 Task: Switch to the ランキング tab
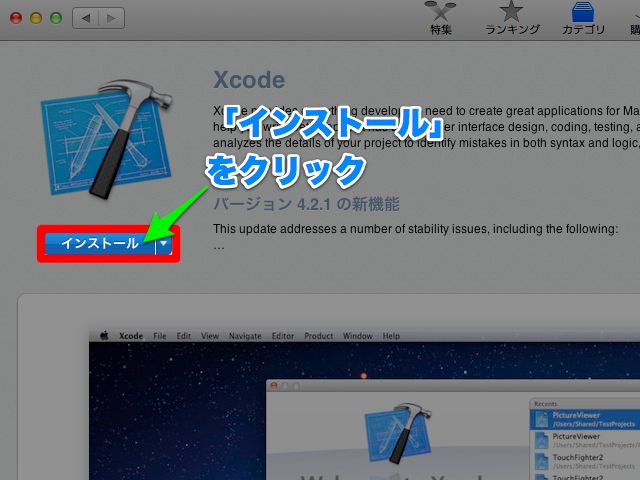coord(512,18)
